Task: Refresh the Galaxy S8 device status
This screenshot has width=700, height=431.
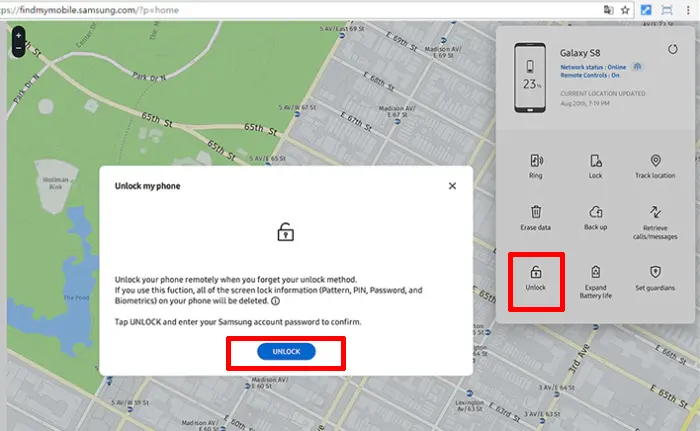Action: point(672,49)
